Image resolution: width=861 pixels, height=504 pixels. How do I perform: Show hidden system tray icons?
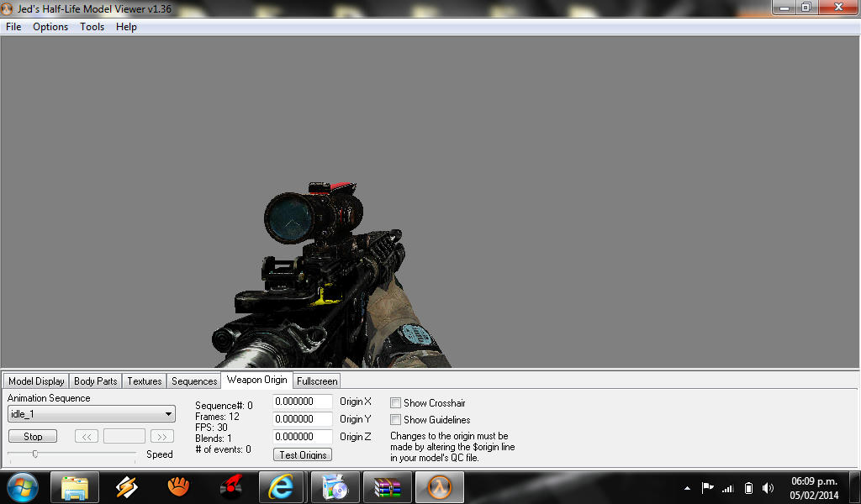point(687,487)
